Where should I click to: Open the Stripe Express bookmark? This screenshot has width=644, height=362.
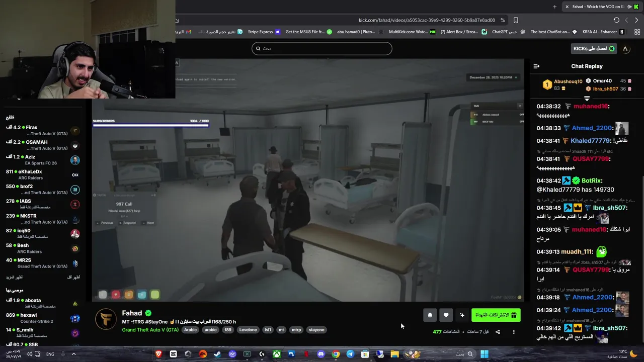point(263,32)
